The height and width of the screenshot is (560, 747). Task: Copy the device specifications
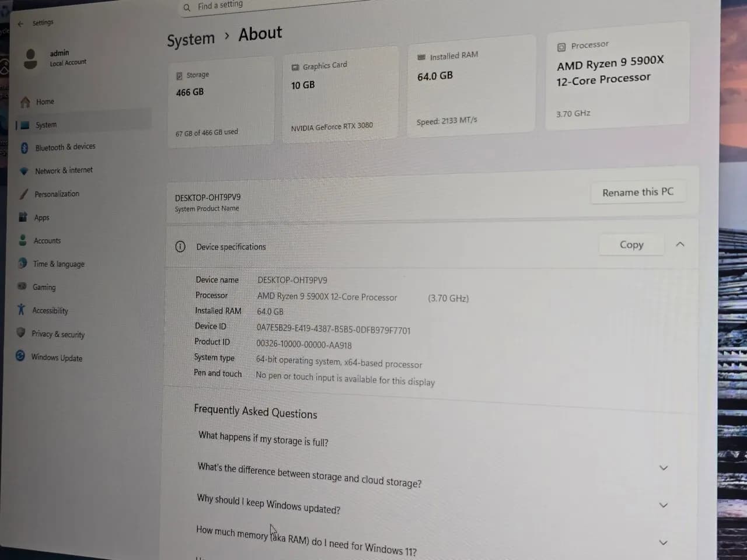(631, 245)
